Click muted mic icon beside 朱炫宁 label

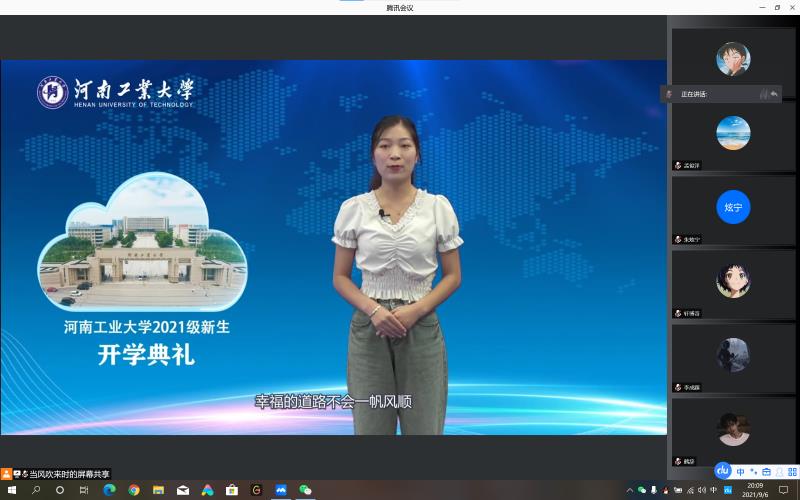coord(678,239)
